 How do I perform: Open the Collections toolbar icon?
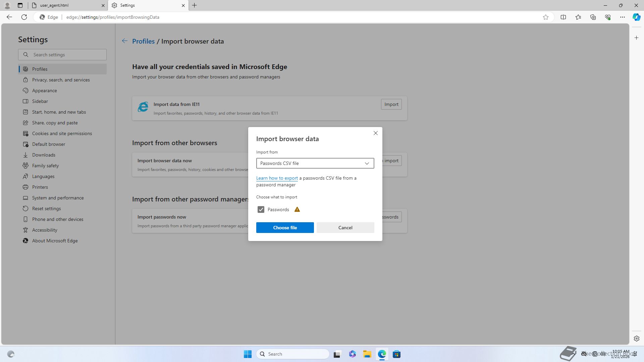(593, 17)
